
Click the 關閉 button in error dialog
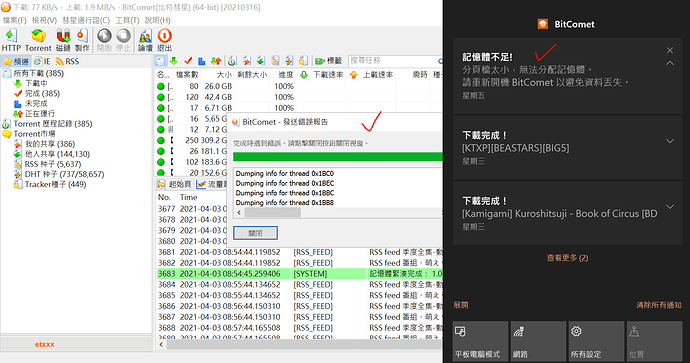point(255,233)
